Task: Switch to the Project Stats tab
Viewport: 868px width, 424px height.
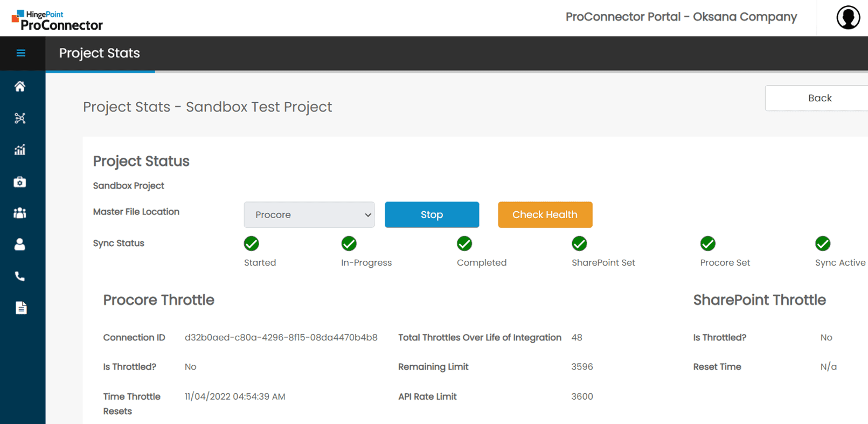Action: 99,53
